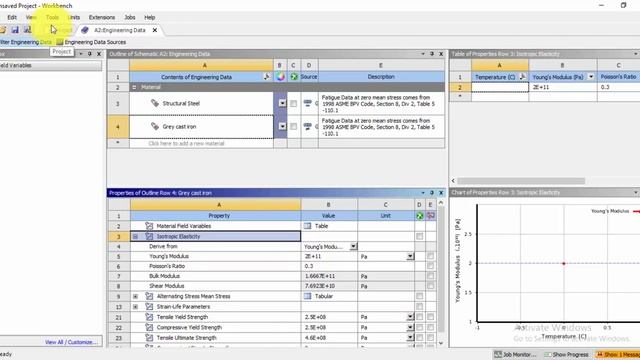This screenshot has width=640, height=360.
Task: Open Tensile Yield Strength unit dropdown
Action: [x=410, y=317]
